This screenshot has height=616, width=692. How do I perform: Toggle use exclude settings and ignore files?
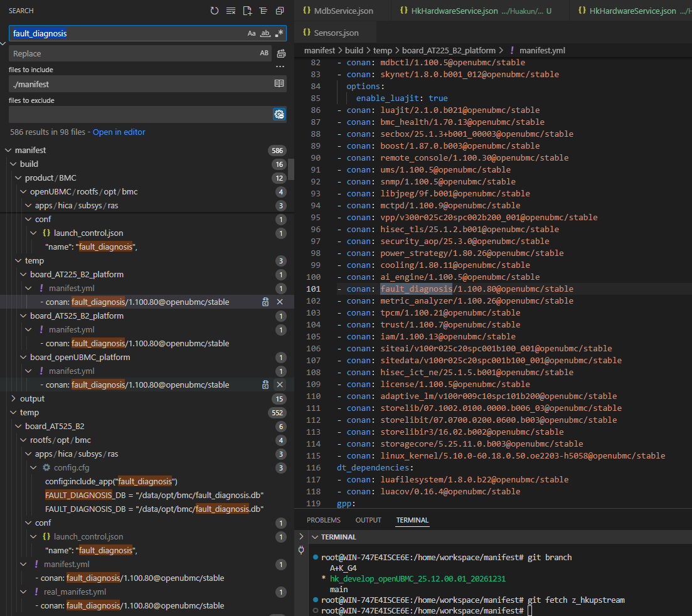tap(279, 114)
